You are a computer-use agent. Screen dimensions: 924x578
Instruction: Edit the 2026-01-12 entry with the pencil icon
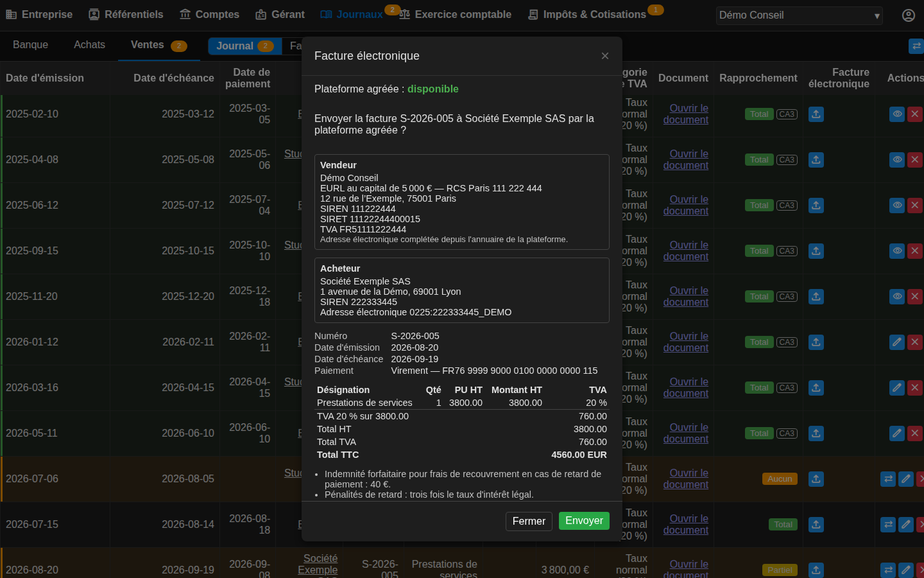coord(897,342)
